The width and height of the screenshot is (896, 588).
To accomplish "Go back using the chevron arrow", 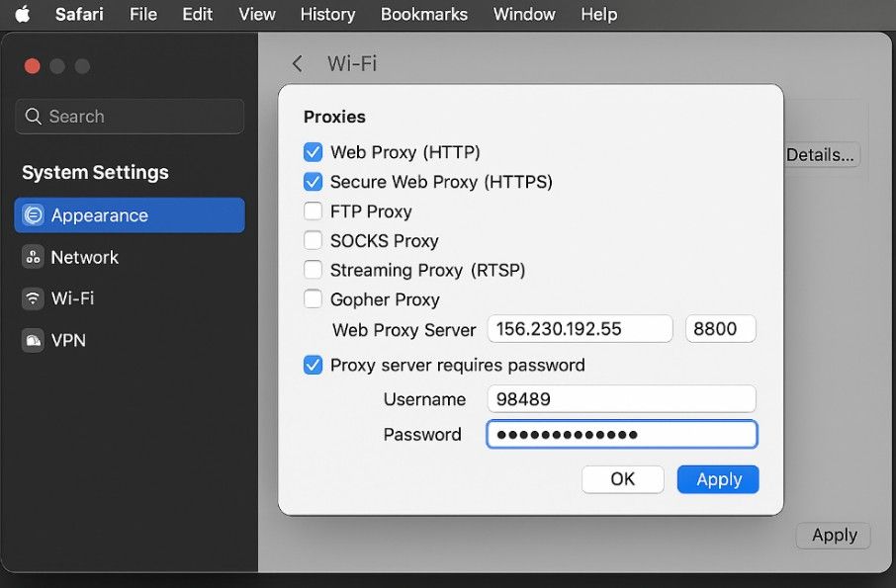I will tap(297, 63).
